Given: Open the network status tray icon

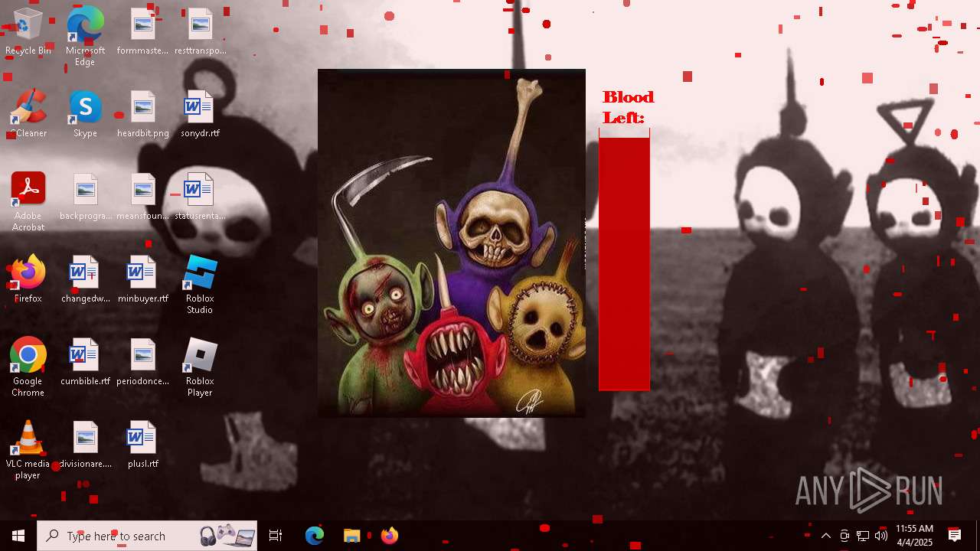Looking at the screenshot, I should pos(863,536).
